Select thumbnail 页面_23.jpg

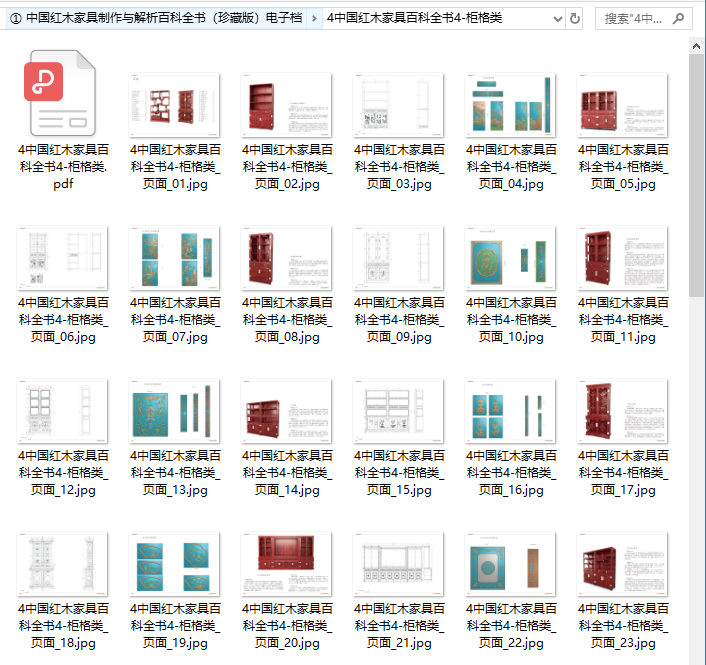623,565
